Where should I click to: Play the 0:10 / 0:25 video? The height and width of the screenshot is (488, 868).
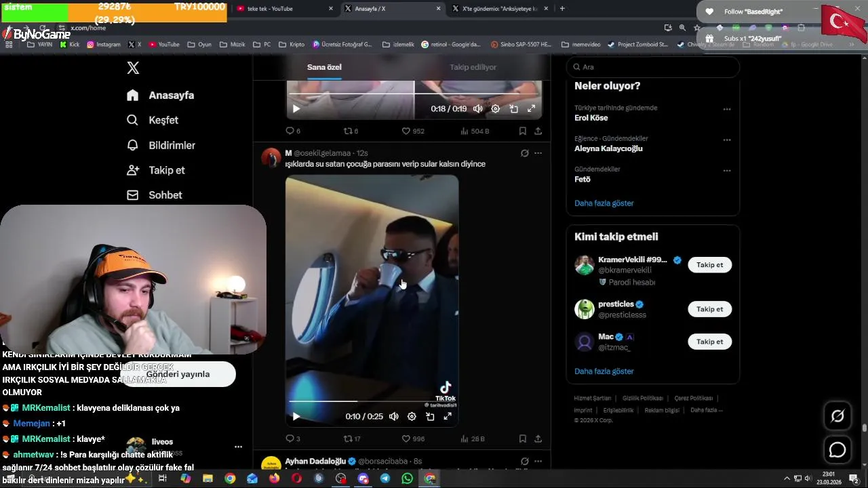coord(296,416)
